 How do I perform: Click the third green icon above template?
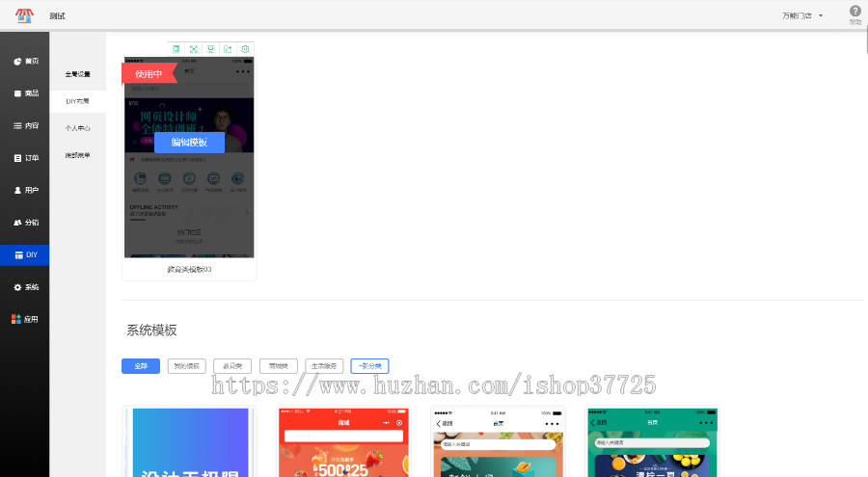[x=210, y=49]
